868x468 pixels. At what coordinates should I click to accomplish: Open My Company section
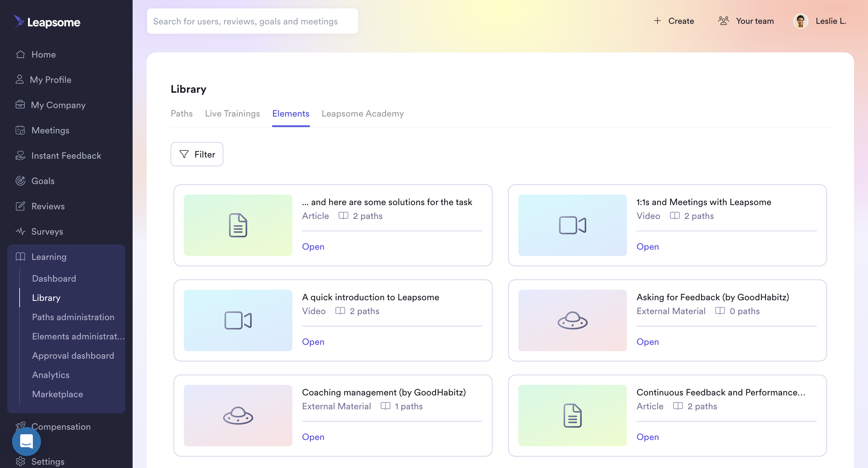point(50,105)
